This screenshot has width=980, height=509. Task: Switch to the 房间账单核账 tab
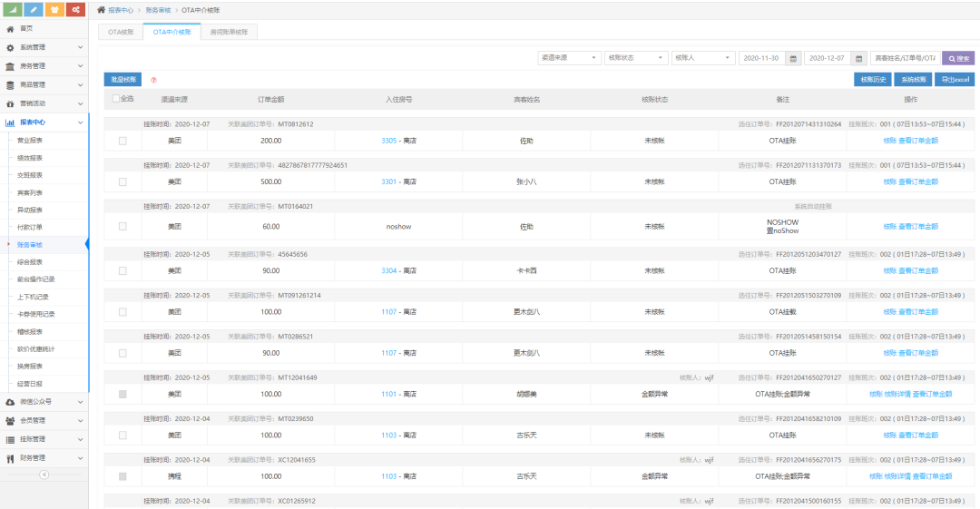coord(229,32)
